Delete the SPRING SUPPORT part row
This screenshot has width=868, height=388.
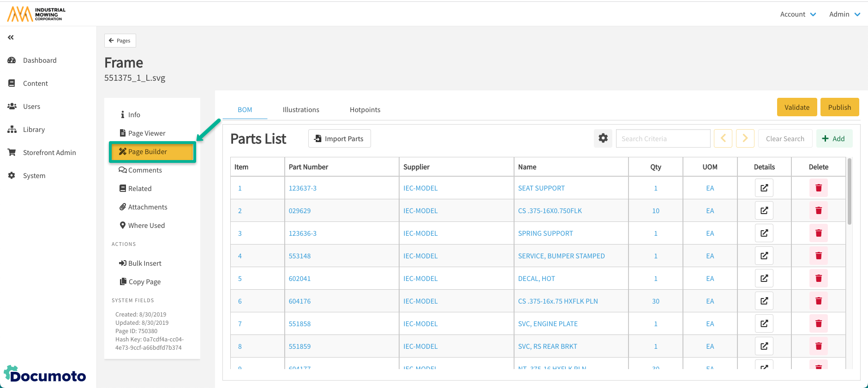pyautogui.click(x=818, y=233)
